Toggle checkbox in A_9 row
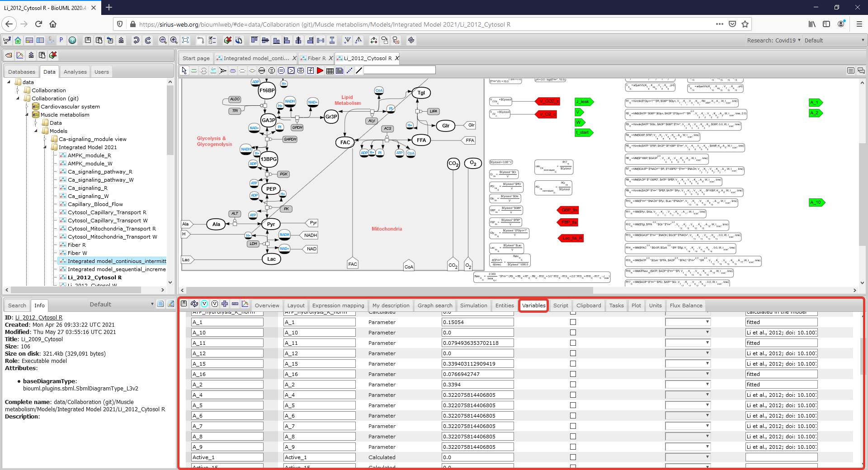 [x=573, y=447]
